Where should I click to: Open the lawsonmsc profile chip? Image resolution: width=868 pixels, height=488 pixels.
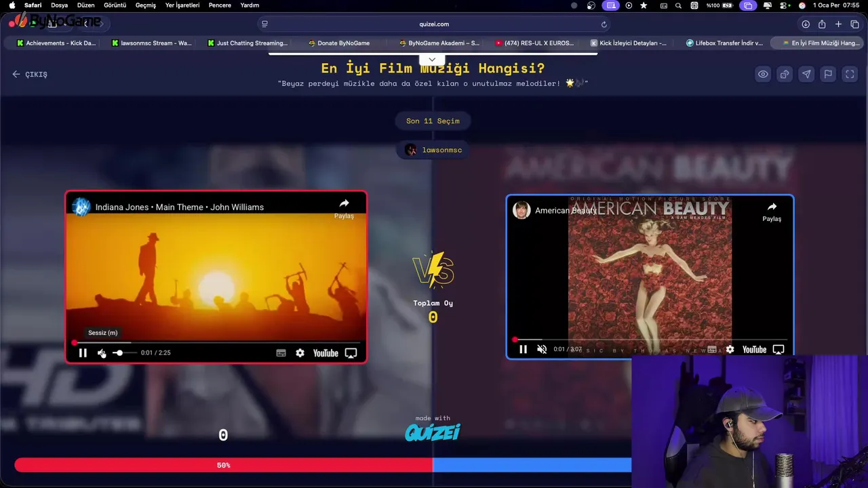(433, 150)
